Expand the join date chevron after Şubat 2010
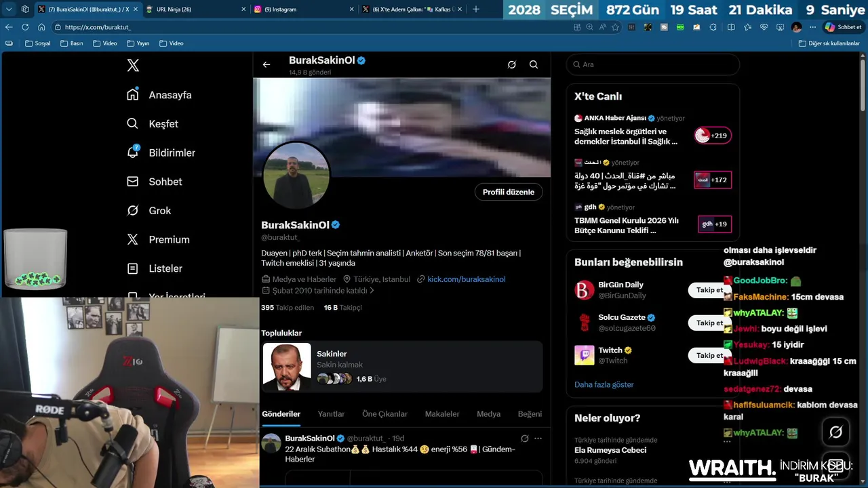This screenshot has width=868, height=488. 372,291
